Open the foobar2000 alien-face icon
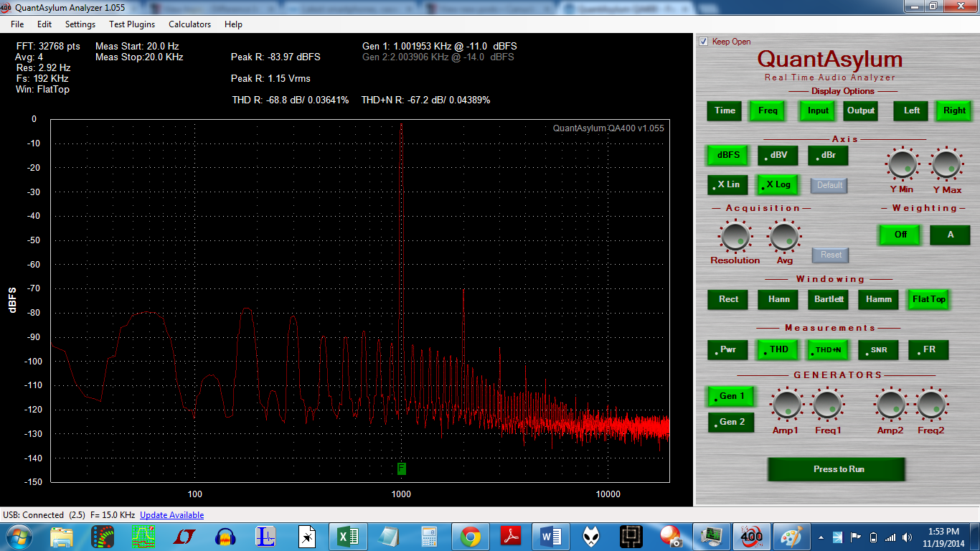This screenshot has height=551, width=980. click(x=593, y=537)
